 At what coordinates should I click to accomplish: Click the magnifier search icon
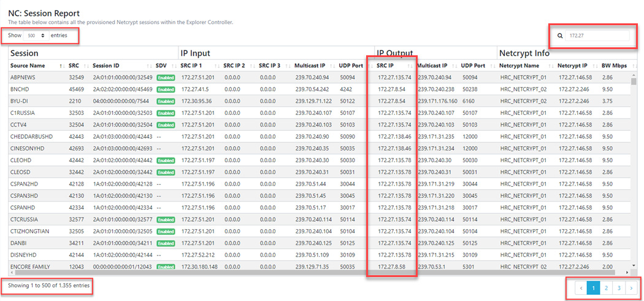click(559, 36)
